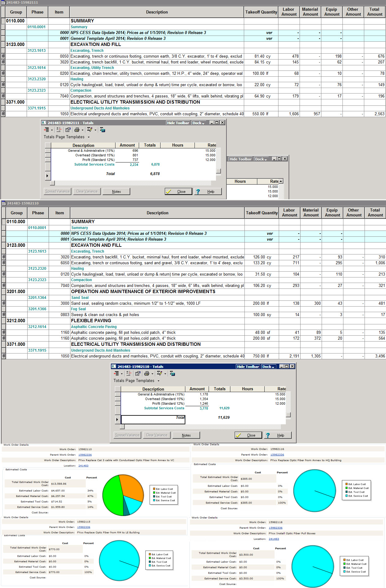The image size is (386, 588).
Task: Click the insert row icon in the 15982111 Totals toolbar
Action: point(47,130)
